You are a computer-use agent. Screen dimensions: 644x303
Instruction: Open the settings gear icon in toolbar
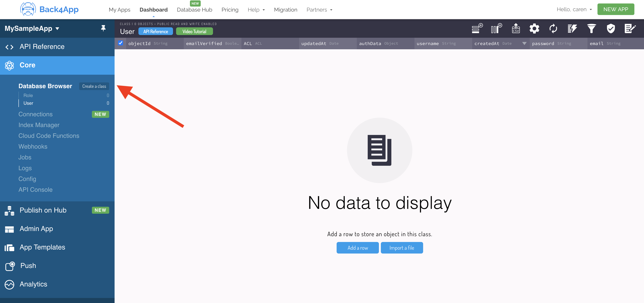pos(534,28)
